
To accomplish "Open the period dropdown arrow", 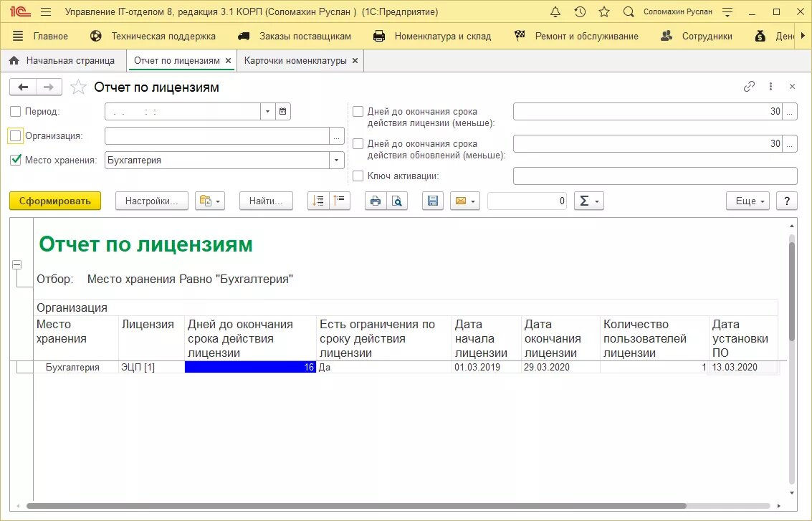I will [x=267, y=111].
